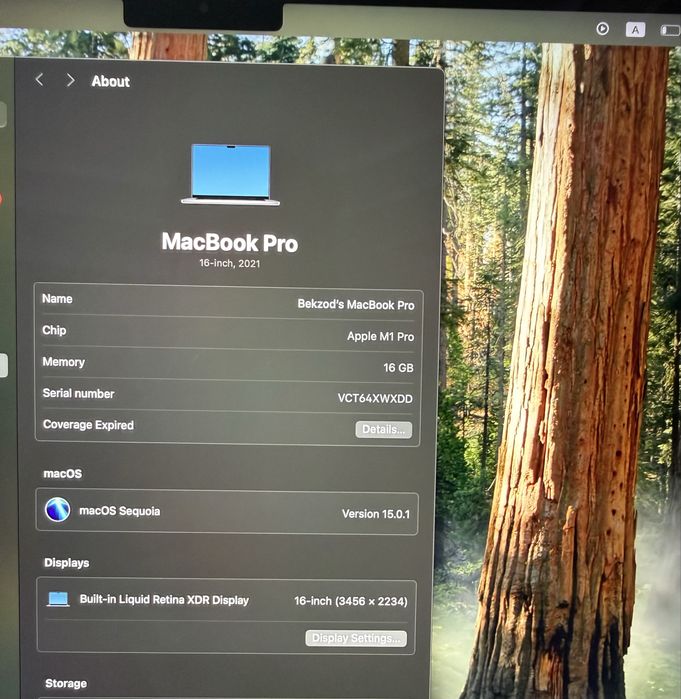Click the 'Memory' row label
The image size is (681, 699).
[x=63, y=362]
